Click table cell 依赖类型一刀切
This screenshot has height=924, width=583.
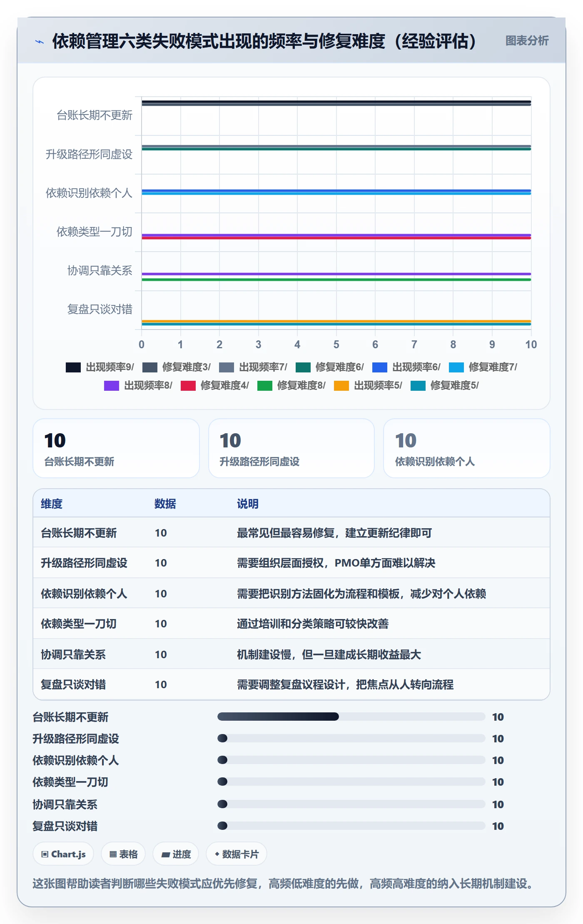(79, 624)
